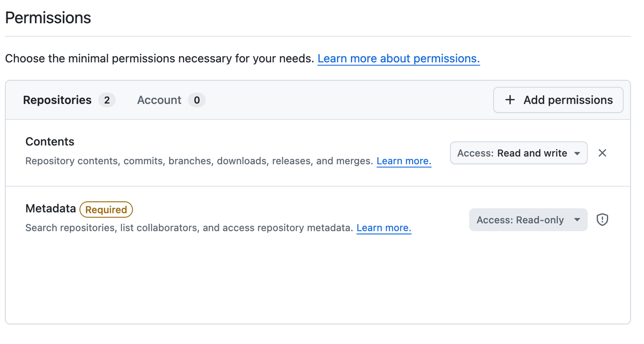The width and height of the screenshot is (644, 344).
Task: Click the Permissions heading text
Action: [x=48, y=18]
